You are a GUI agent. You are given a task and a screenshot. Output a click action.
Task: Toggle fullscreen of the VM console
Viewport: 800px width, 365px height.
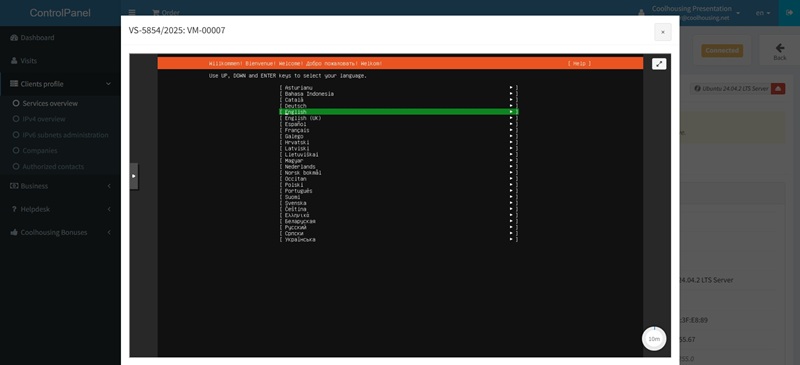(x=659, y=64)
